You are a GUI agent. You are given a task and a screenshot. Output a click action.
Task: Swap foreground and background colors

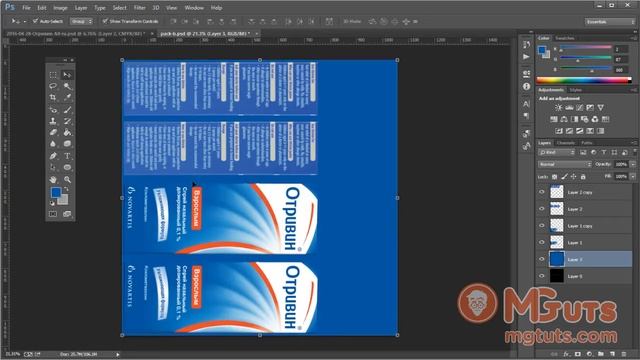pyautogui.click(x=66, y=189)
